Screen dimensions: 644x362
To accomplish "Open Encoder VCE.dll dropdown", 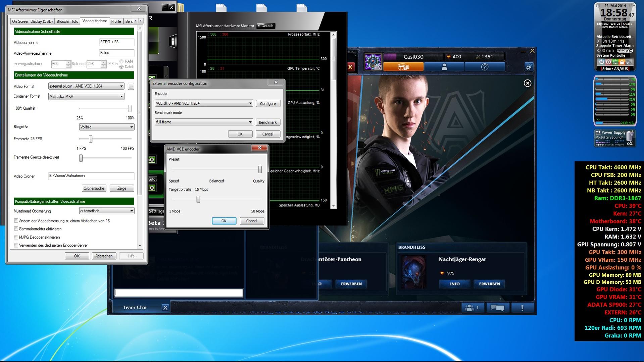I will click(204, 103).
